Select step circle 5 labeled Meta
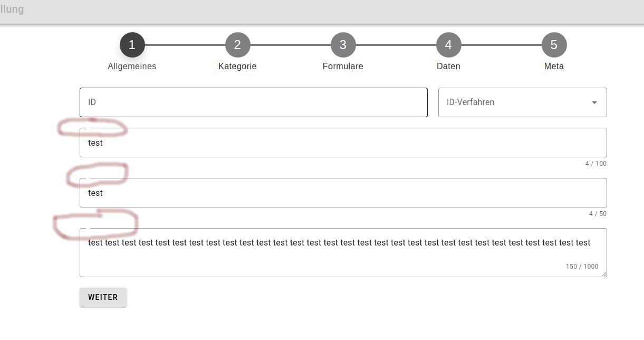 [554, 44]
